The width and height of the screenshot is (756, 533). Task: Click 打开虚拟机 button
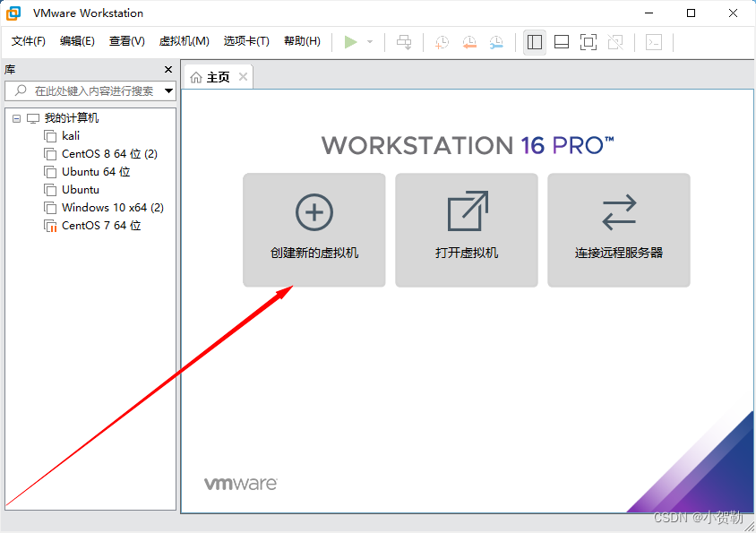click(467, 230)
